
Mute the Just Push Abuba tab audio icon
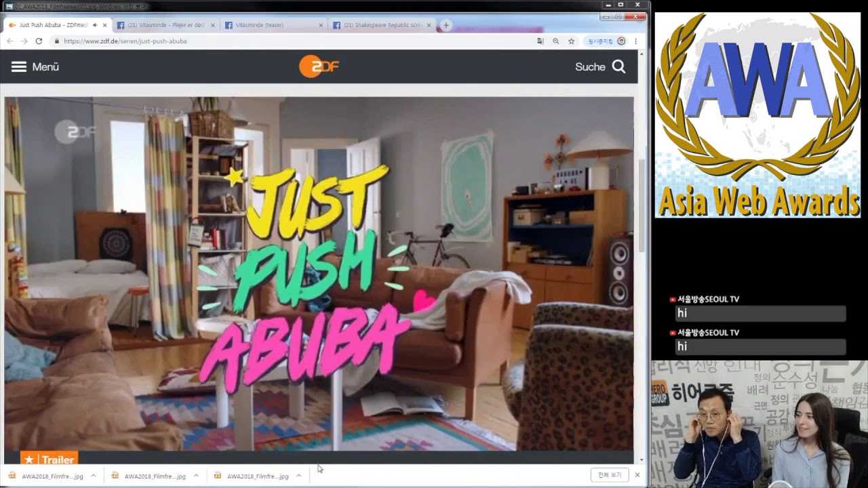click(x=95, y=25)
